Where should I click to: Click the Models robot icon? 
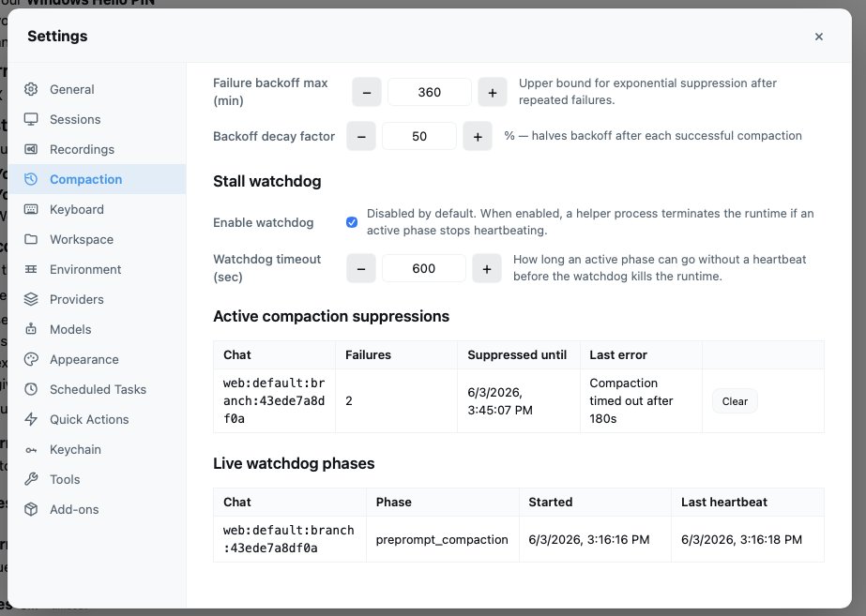tap(31, 329)
